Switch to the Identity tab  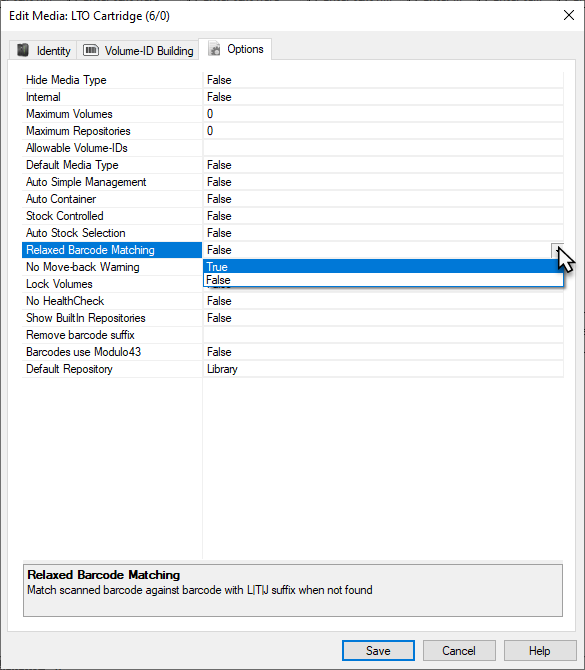point(43,50)
